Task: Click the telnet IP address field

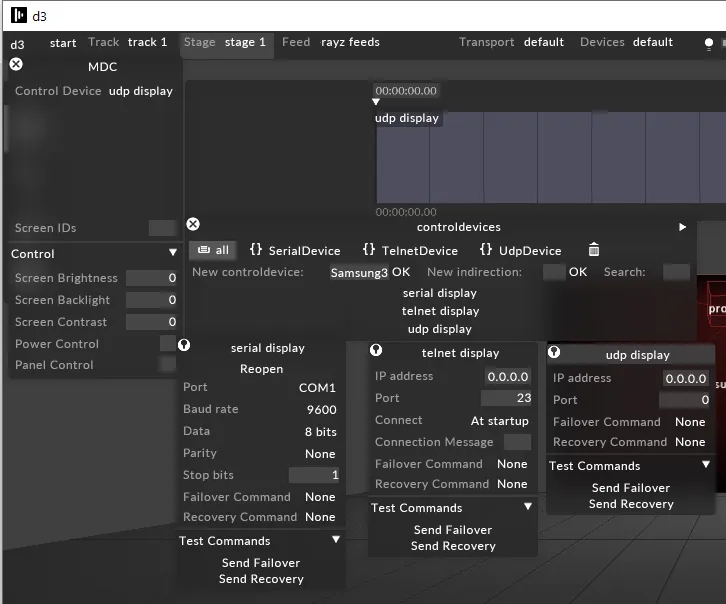Action: pos(507,377)
